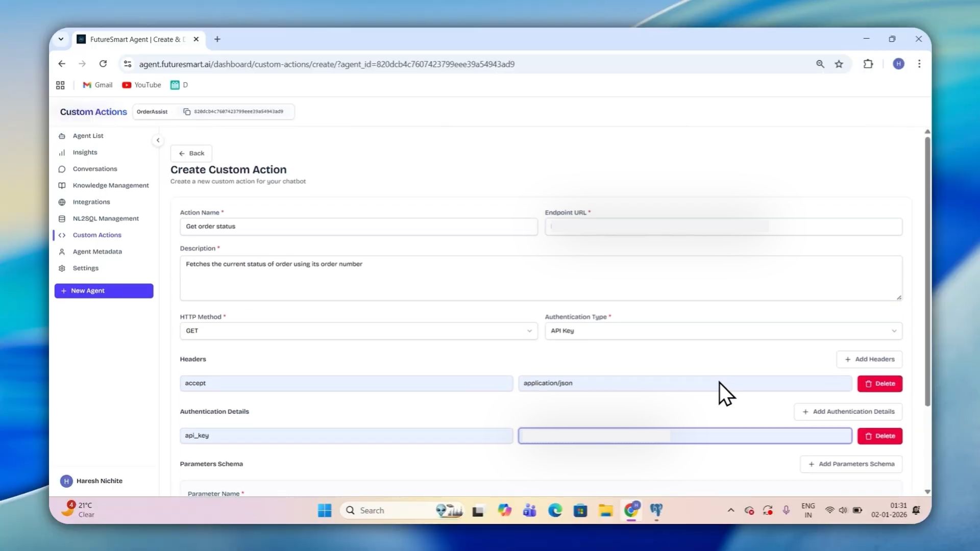
Task: Open Agent Metadata page
Action: pyautogui.click(x=97, y=252)
